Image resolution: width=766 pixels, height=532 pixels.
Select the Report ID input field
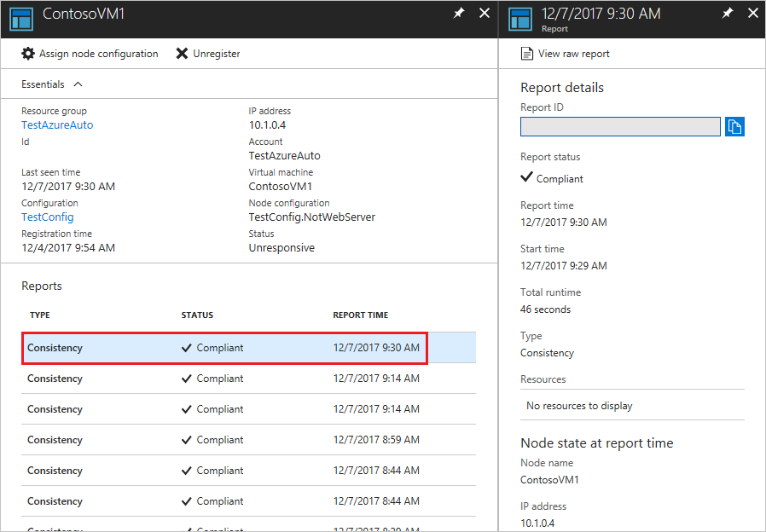(620, 126)
